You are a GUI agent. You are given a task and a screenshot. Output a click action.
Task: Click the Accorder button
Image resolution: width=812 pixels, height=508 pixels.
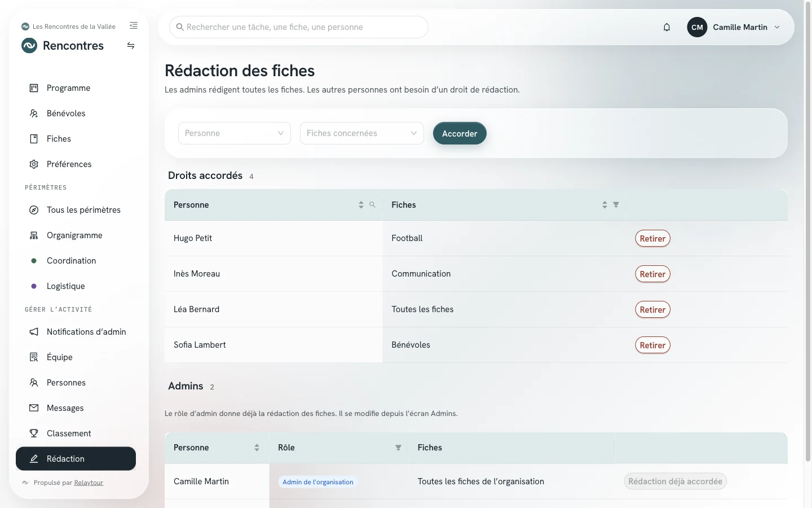click(460, 133)
